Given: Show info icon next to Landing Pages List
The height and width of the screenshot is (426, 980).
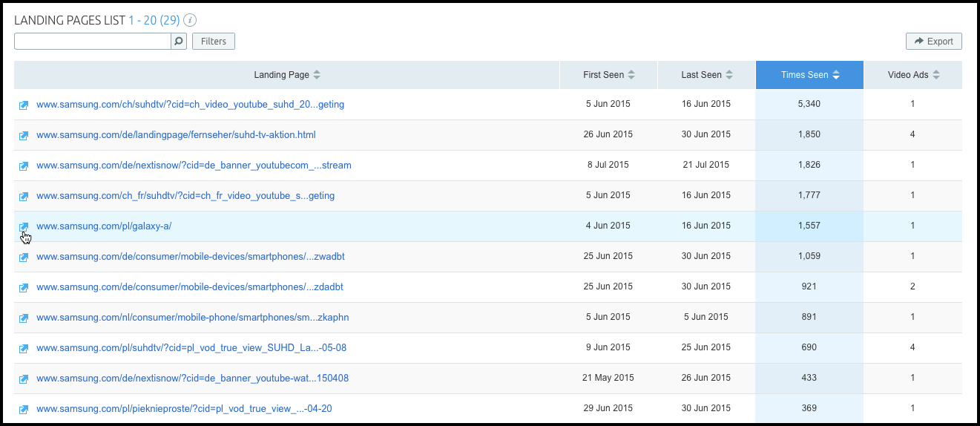Looking at the screenshot, I should tap(190, 20).
